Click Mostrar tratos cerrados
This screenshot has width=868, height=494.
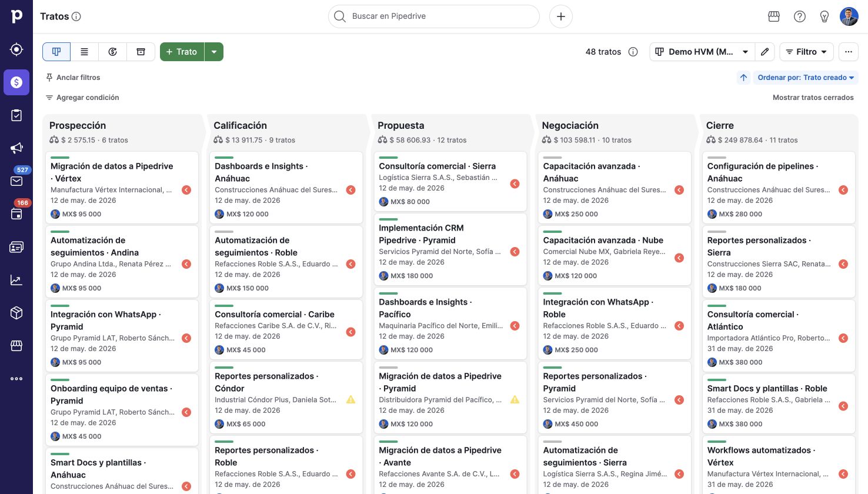tap(813, 98)
